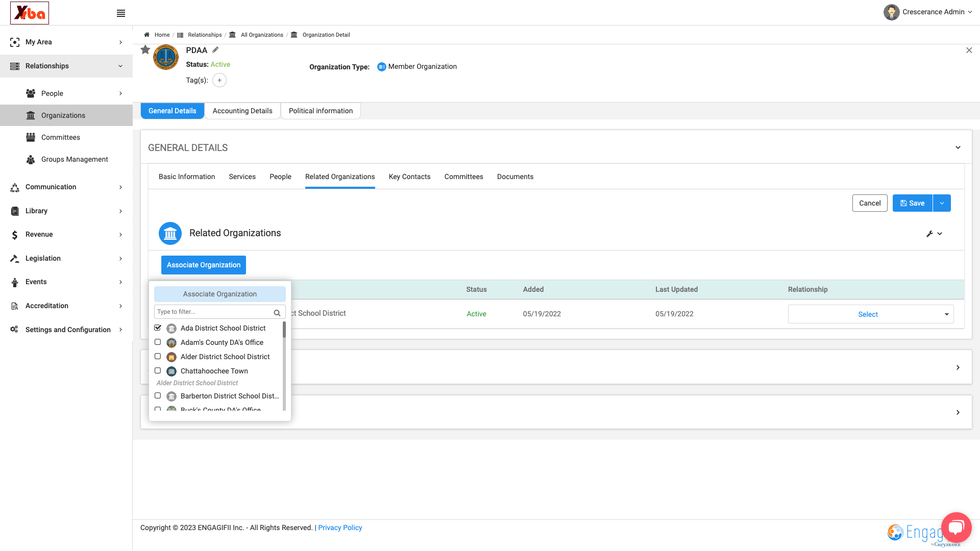Click the Cresceranace Admin avatar

891,12
